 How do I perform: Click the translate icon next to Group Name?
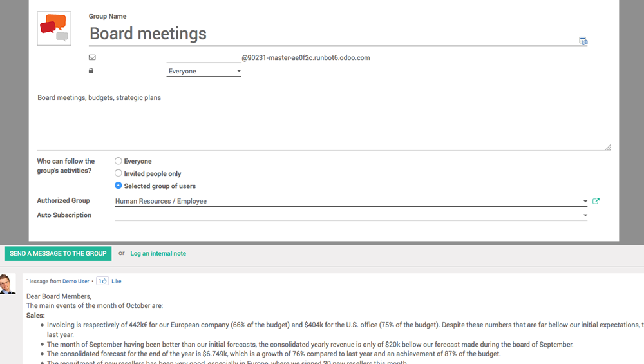pos(583,41)
